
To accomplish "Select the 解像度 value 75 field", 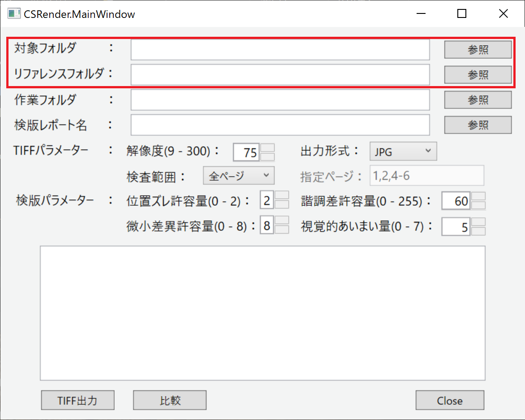I will (x=245, y=152).
